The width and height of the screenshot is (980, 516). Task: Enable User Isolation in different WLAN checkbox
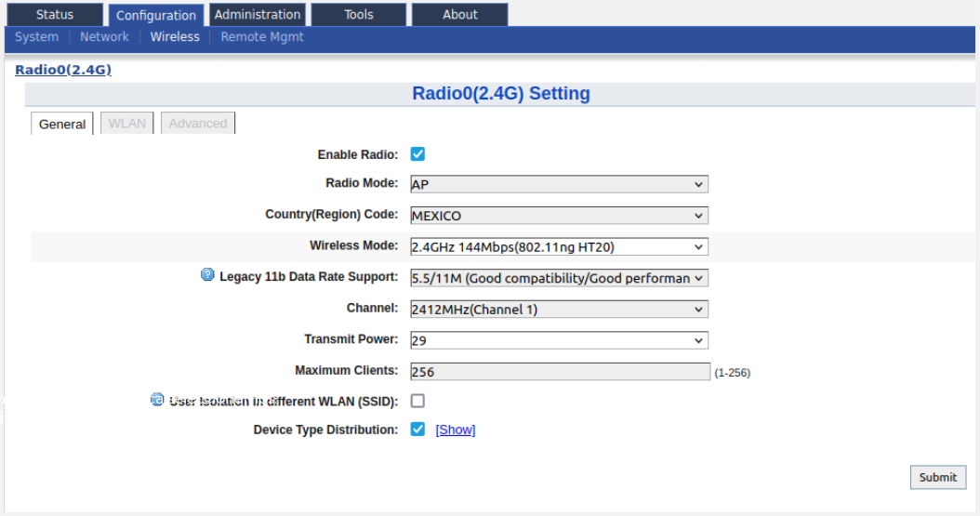coord(417,401)
